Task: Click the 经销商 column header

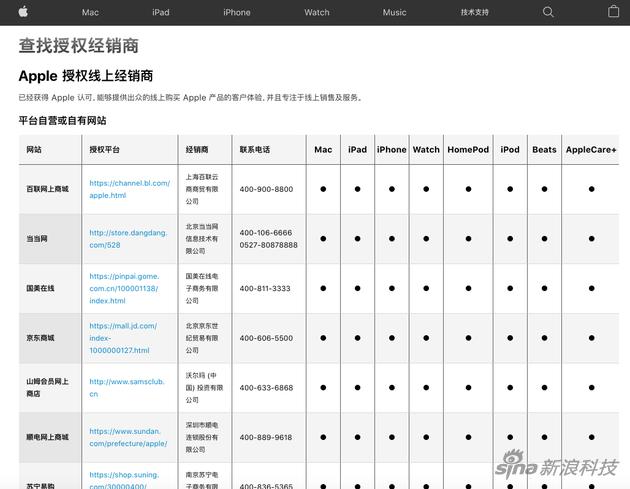Action: 197,149
